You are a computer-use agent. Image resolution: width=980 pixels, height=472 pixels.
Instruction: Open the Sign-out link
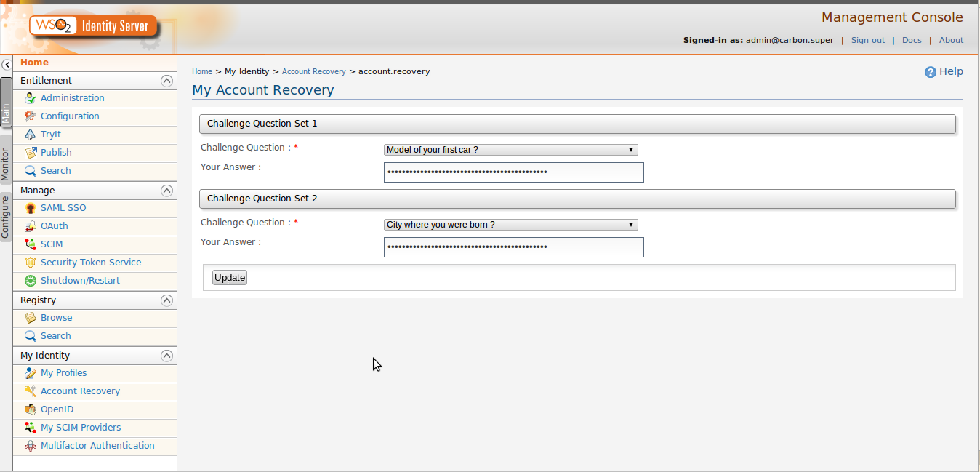pos(868,40)
